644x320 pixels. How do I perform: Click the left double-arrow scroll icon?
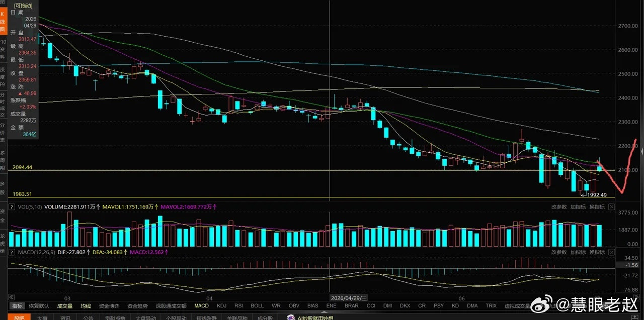[11, 297]
